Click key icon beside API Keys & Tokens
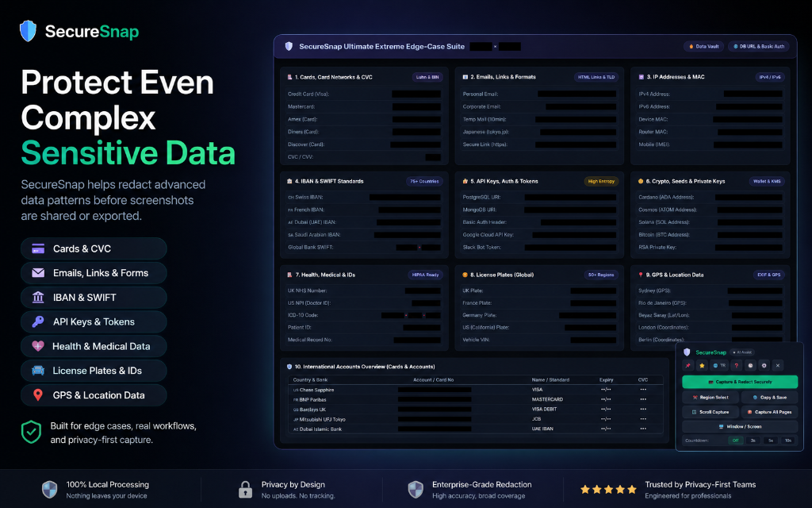The image size is (812, 508). pyautogui.click(x=38, y=321)
